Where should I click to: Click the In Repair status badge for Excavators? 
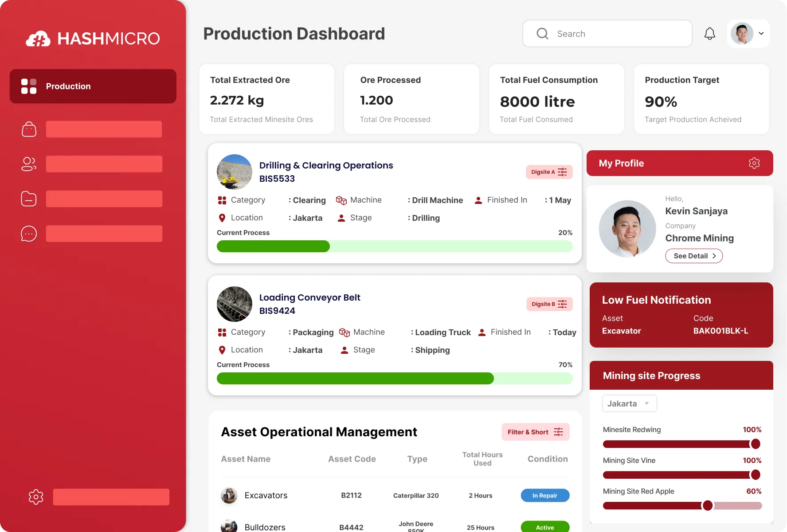click(x=545, y=495)
